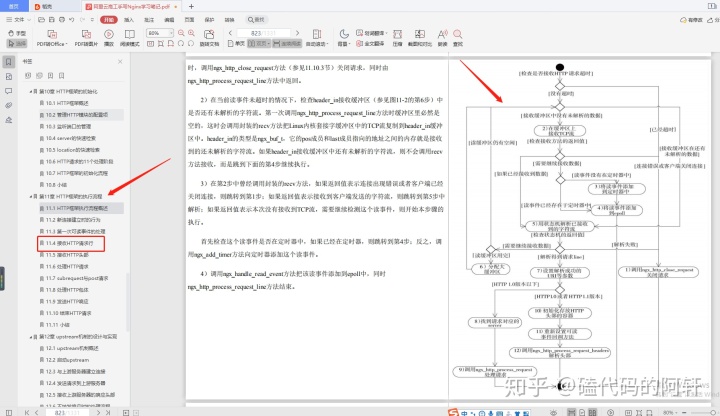Viewport: 720px width, 416px height.
Task: Open the 文件 menu dropdown
Action: pos(19,20)
